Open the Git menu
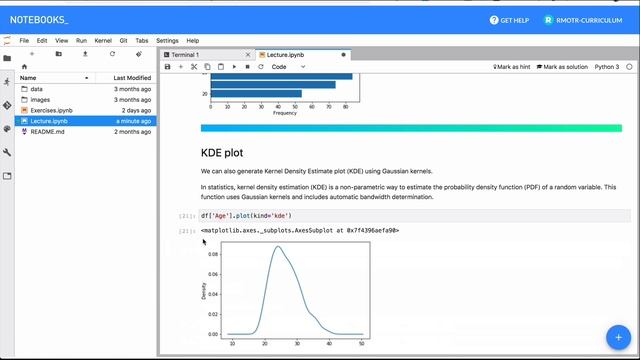 coord(123,40)
